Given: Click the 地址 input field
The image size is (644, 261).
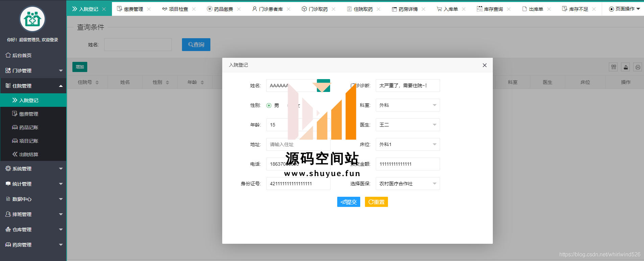Looking at the screenshot, I should (298, 144).
